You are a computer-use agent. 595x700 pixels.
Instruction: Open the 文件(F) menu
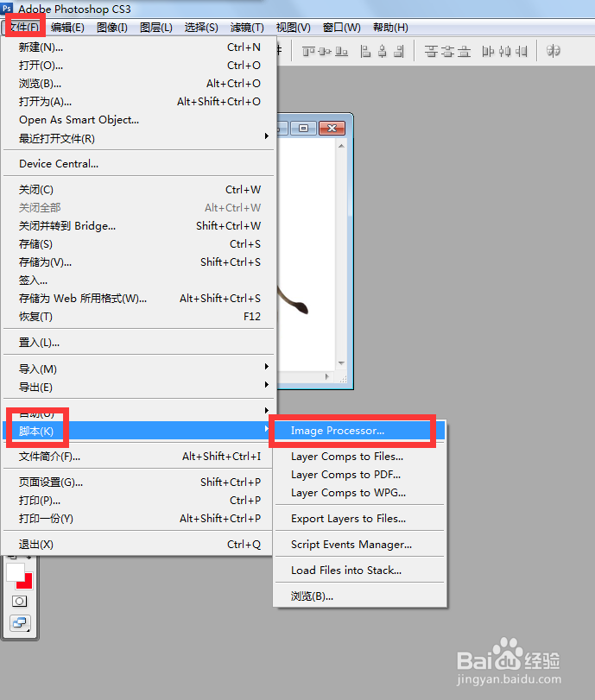(x=24, y=28)
